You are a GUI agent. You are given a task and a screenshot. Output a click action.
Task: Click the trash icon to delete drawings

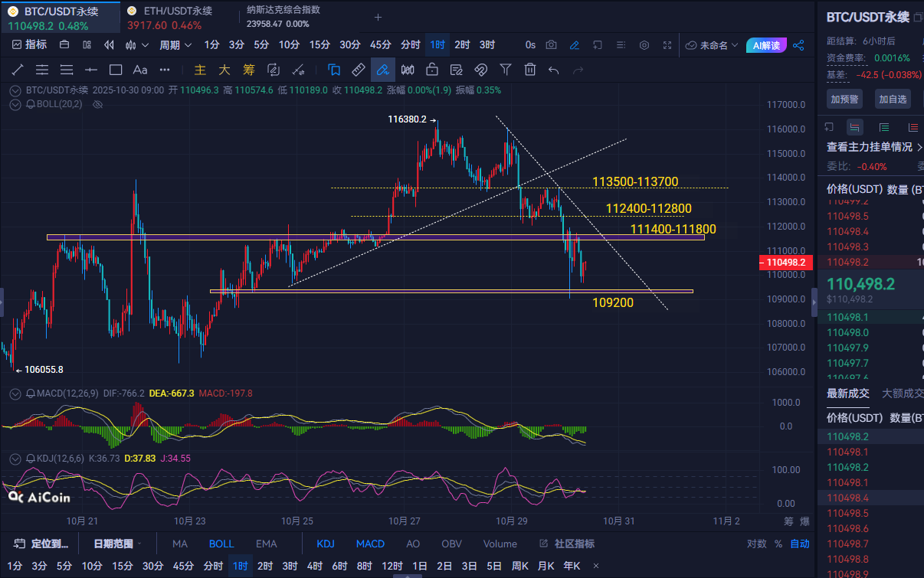coord(529,70)
